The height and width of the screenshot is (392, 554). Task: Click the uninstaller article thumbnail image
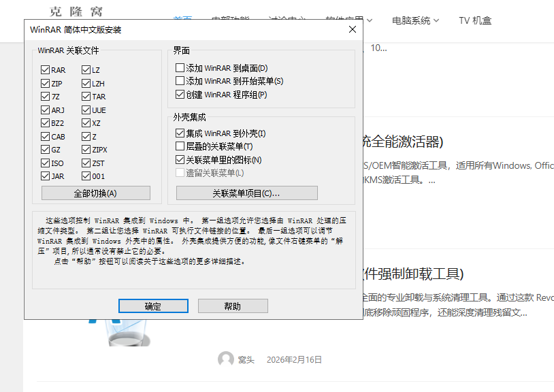[x=120, y=332]
